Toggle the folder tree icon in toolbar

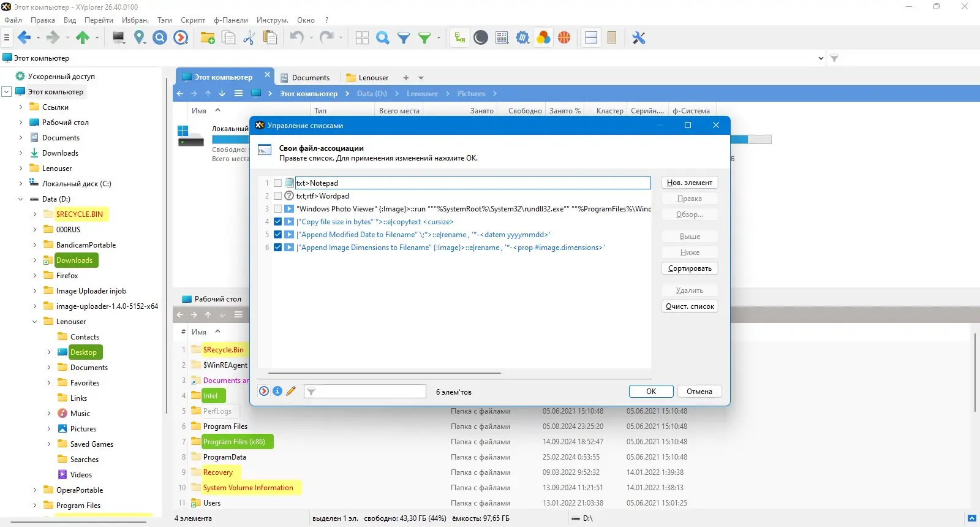click(460, 38)
